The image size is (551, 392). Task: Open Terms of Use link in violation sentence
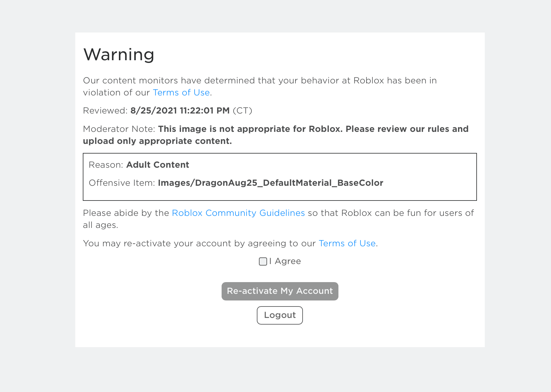tap(181, 92)
